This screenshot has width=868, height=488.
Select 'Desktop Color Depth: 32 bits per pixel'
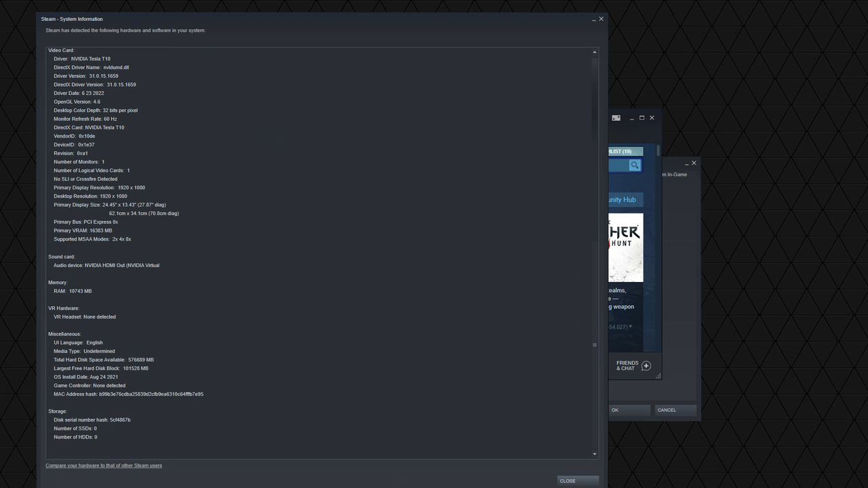(96, 110)
